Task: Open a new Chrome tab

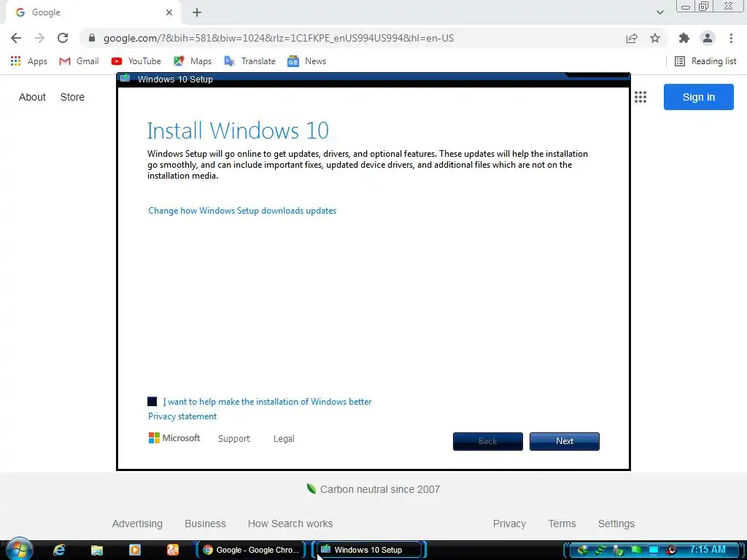Action: click(x=197, y=12)
